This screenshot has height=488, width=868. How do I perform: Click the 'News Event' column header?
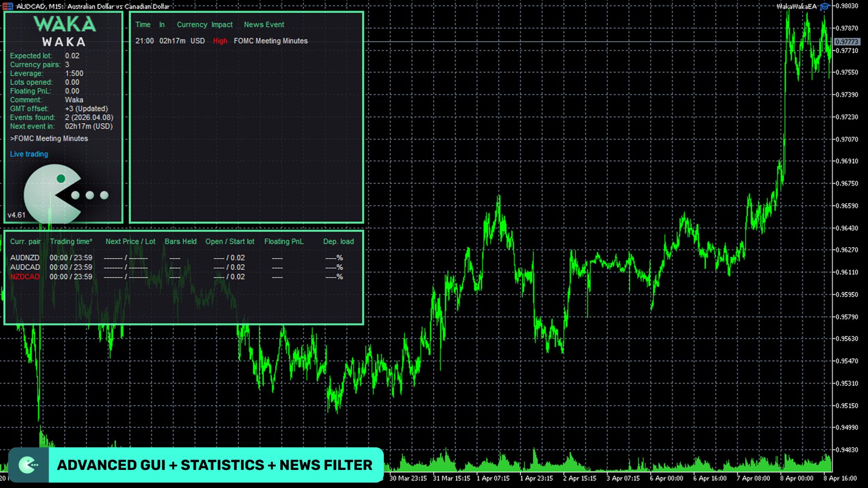pyautogui.click(x=264, y=25)
